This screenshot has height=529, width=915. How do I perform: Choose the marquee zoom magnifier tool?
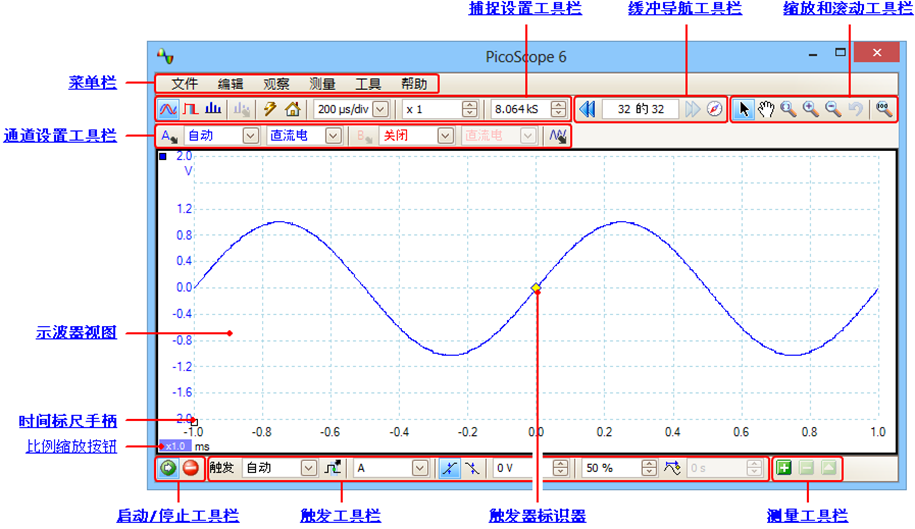[x=788, y=109]
